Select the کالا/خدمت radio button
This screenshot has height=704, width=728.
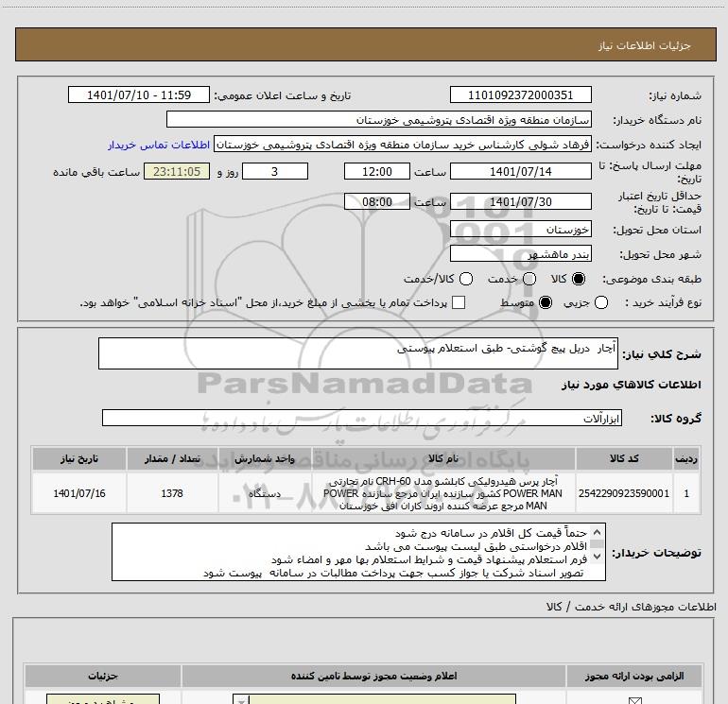coord(466,279)
